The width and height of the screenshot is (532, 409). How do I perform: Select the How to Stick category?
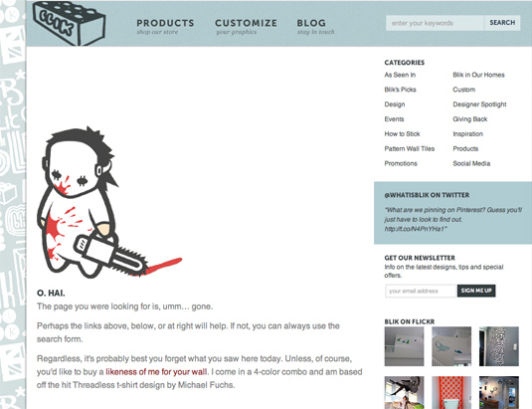click(402, 133)
